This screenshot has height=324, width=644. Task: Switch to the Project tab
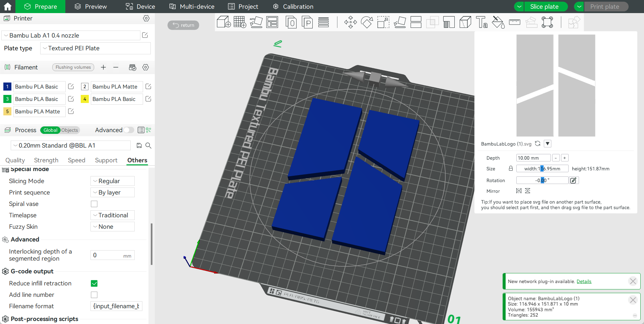(243, 7)
